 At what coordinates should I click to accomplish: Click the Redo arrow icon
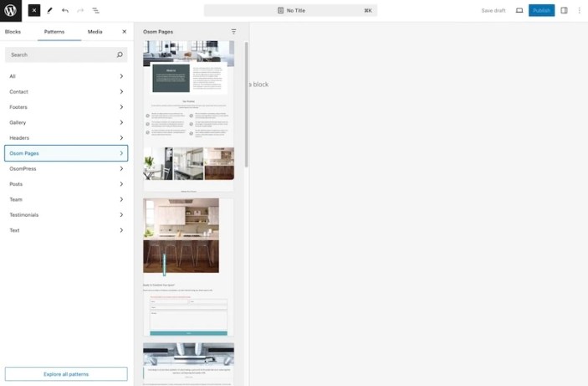[80, 11]
